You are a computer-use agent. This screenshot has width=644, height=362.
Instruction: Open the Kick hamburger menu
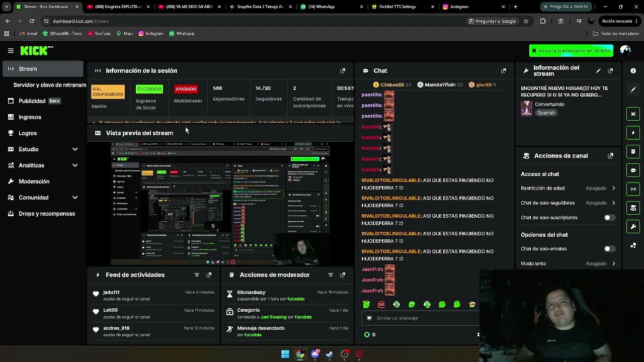click(x=11, y=51)
